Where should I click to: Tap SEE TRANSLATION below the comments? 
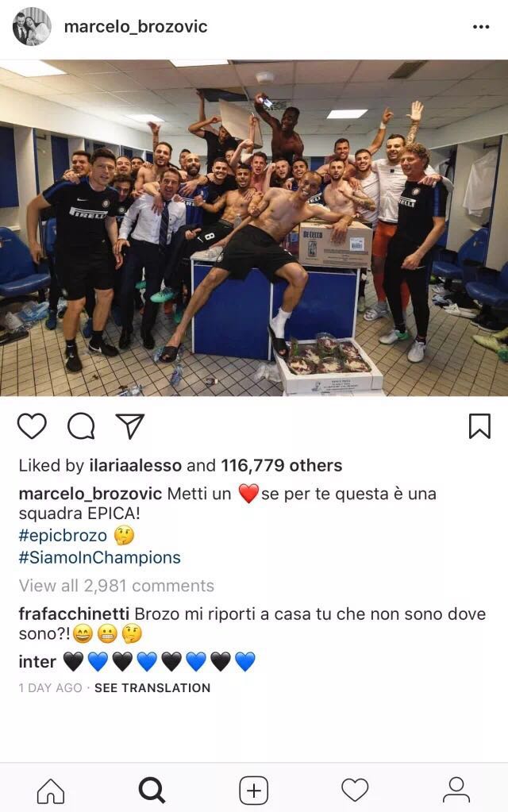tap(152, 687)
